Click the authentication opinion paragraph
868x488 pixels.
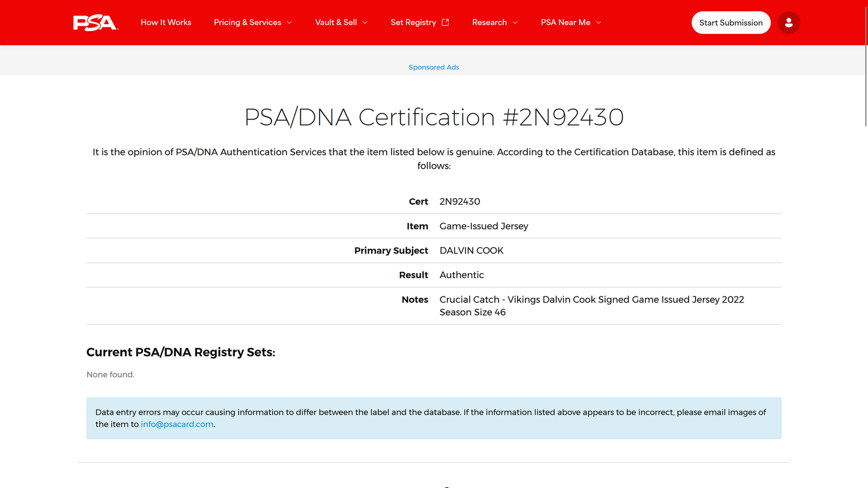click(x=434, y=159)
